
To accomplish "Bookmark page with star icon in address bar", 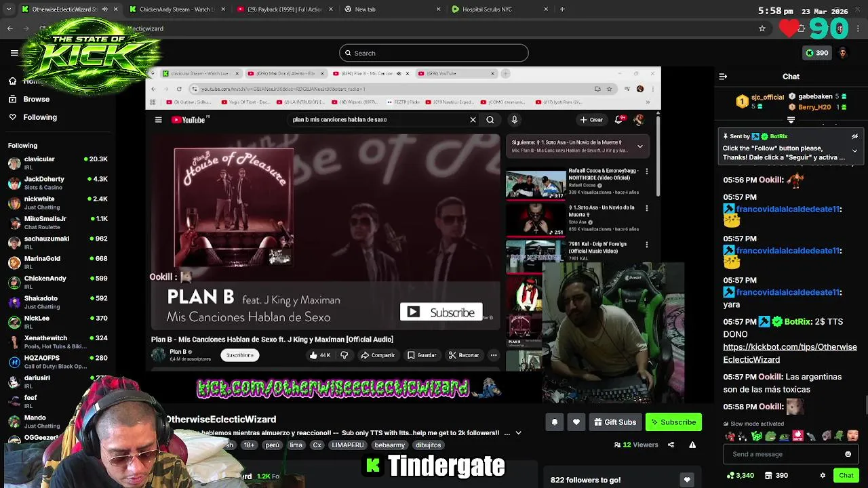I will (x=762, y=28).
